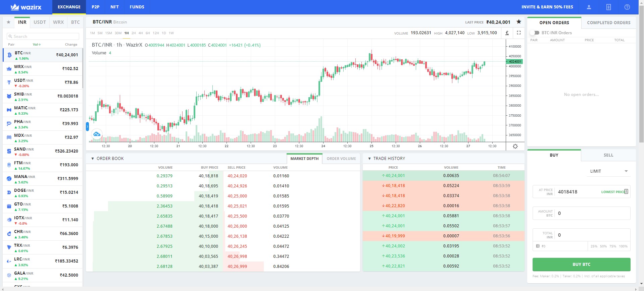Viewport: 644px width, 291px height.
Task: Select TRX/INR pair row
Action: coord(43,248)
